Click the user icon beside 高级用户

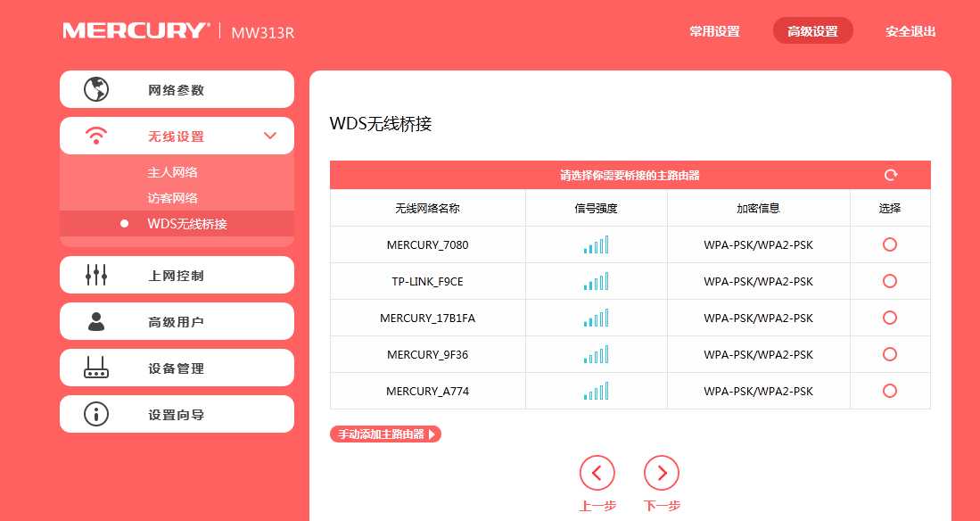pos(96,321)
